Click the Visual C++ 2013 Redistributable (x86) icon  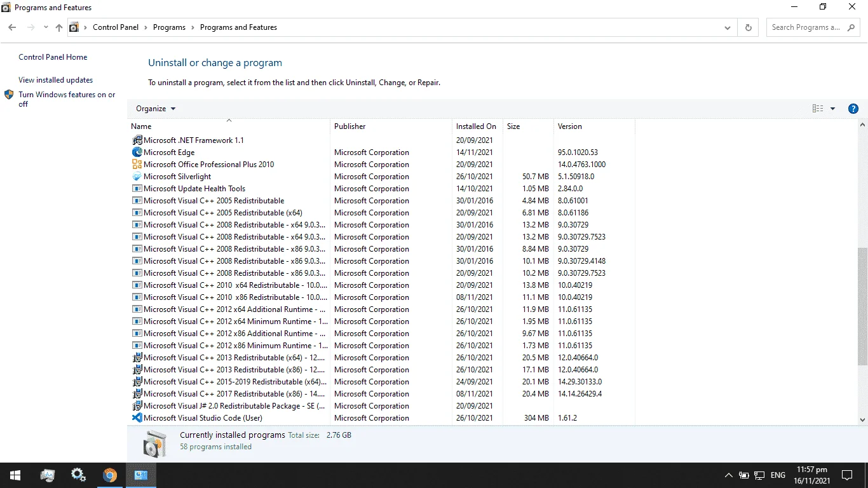(x=137, y=370)
